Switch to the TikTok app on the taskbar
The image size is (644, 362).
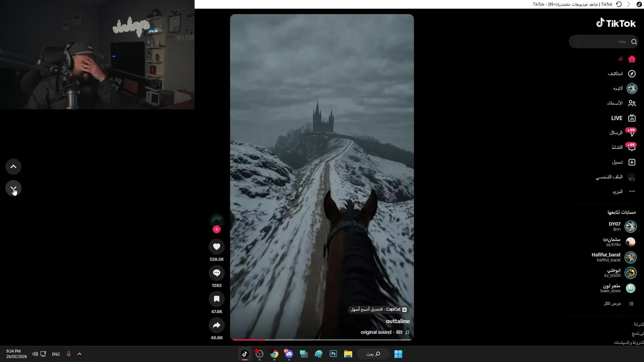click(x=245, y=354)
